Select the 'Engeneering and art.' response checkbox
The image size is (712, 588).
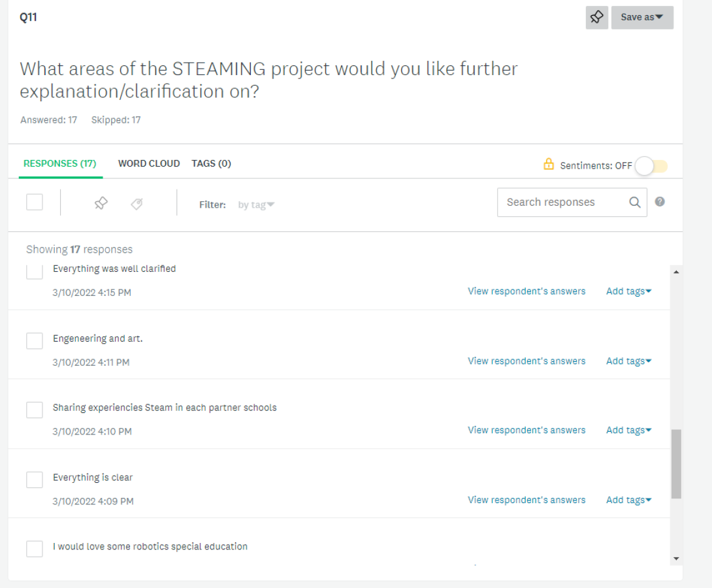pyautogui.click(x=35, y=340)
